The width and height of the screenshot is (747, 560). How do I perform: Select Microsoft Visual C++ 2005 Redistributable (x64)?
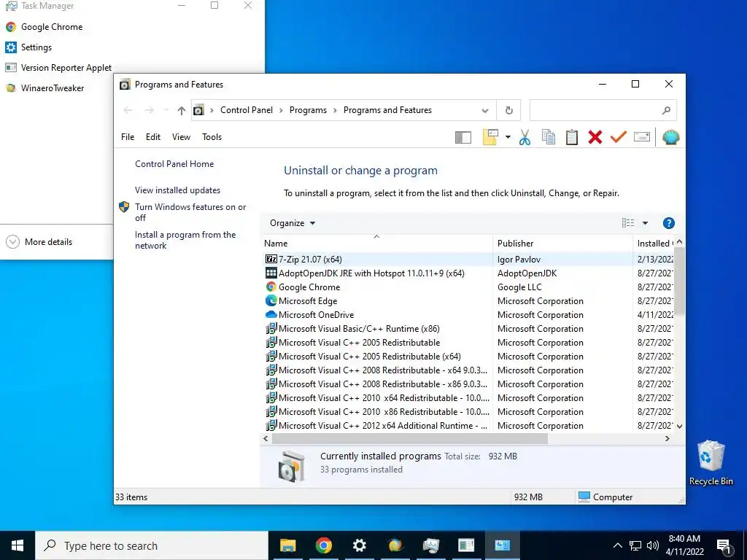[370, 356]
